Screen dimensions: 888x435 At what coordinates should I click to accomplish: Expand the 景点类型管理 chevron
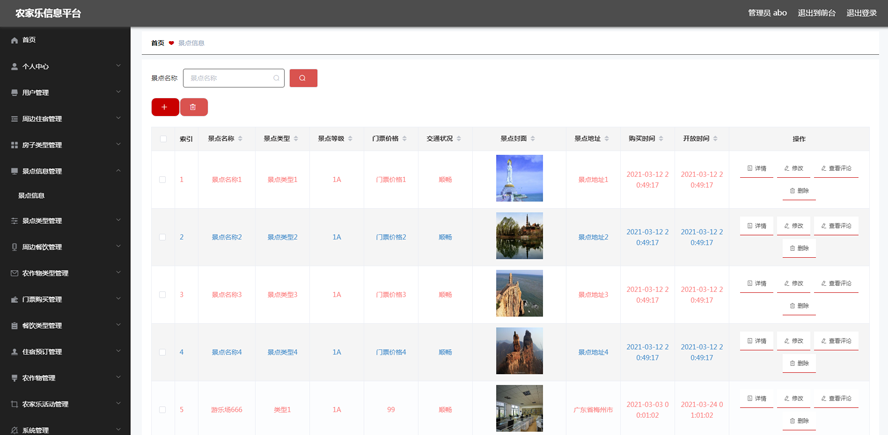[x=118, y=220]
